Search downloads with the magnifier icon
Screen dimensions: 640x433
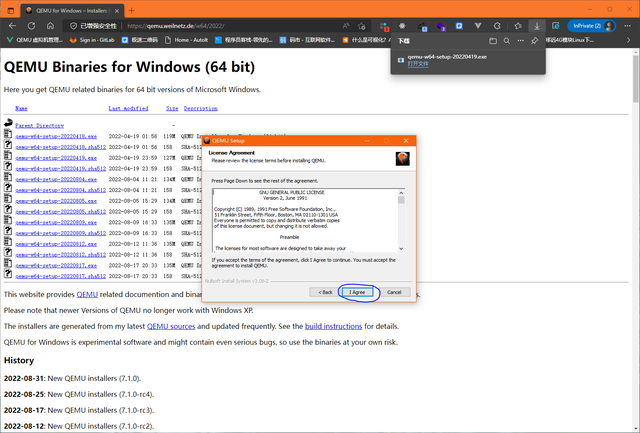507,41
